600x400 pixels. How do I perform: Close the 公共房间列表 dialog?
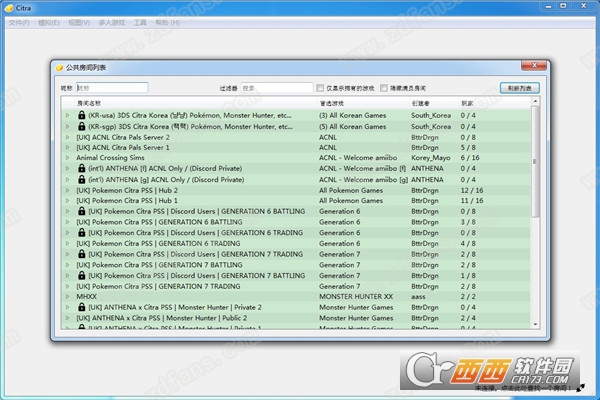[x=535, y=65]
